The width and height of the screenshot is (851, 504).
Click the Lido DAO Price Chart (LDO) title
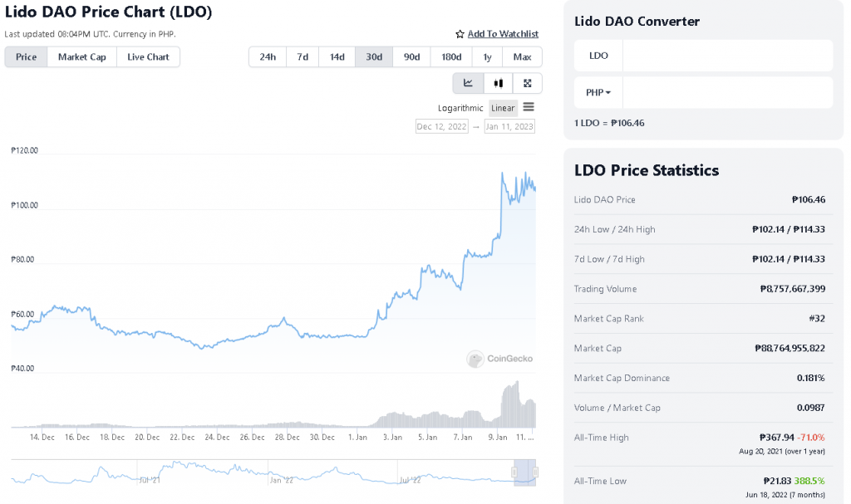click(x=108, y=12)
